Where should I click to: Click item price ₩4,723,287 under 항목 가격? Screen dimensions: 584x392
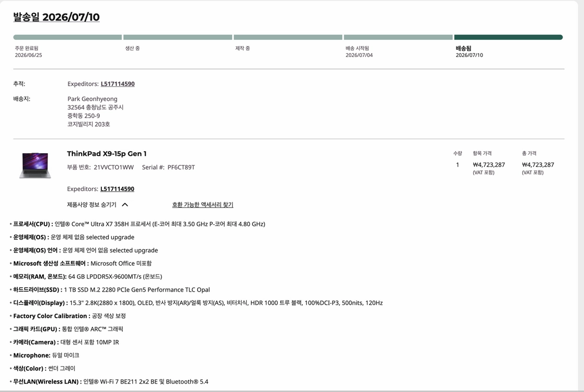coord(489,165)
